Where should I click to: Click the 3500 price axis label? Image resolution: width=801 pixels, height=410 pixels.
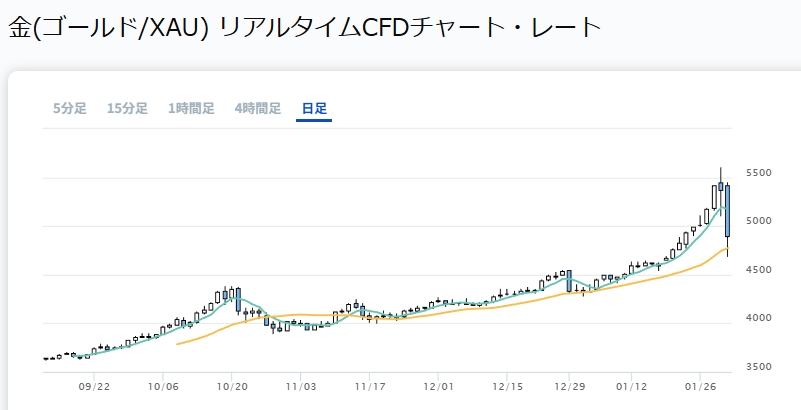point(759,367)
